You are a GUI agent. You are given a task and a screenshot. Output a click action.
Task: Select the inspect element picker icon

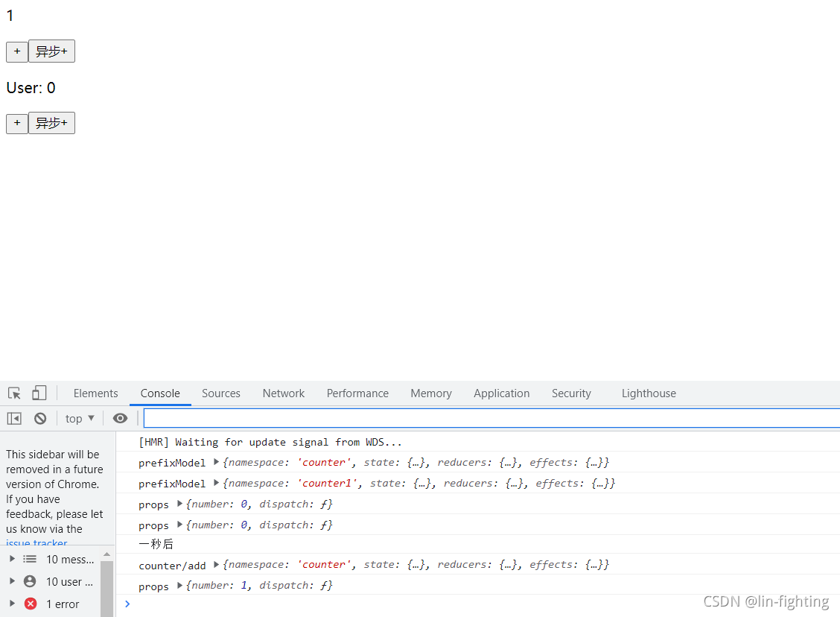click(14, 393)
